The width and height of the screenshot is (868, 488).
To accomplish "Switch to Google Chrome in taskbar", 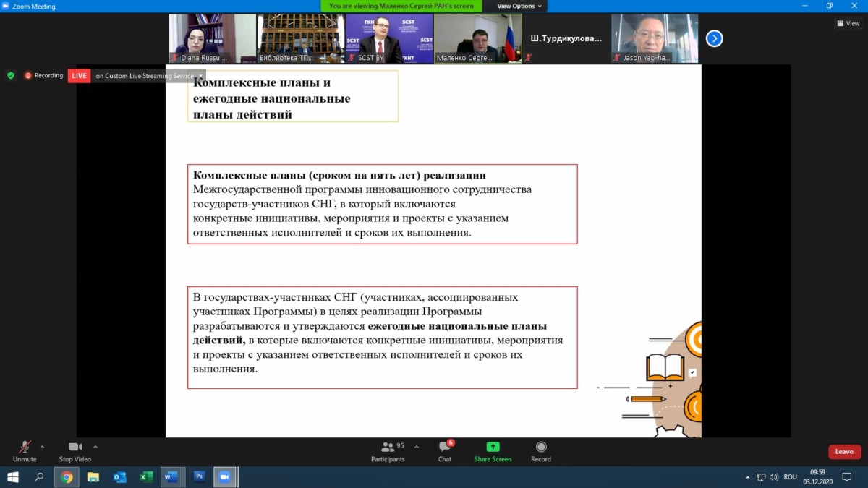I will 67,477.
